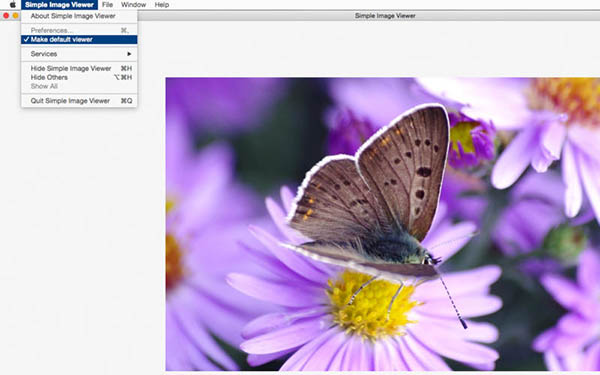Open the greyed-out Preferences entry

pyautogui.click(x=79, y=30)
